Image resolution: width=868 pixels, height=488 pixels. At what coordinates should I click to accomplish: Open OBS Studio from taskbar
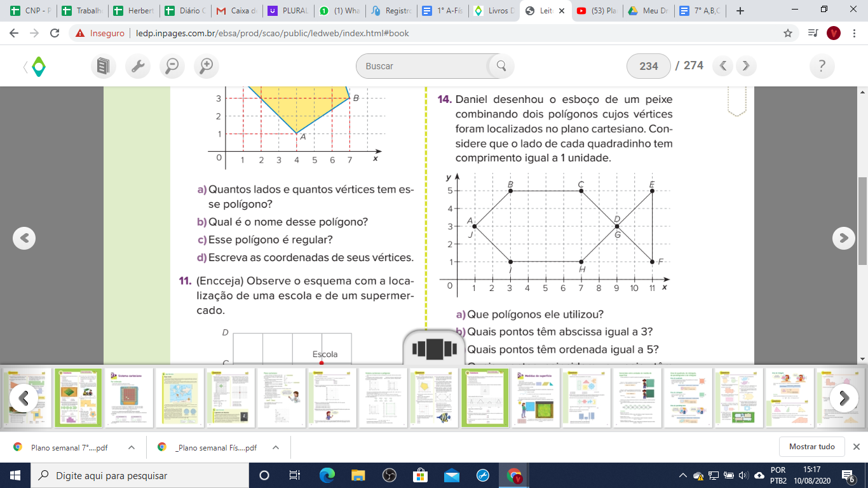click(390, 475)
